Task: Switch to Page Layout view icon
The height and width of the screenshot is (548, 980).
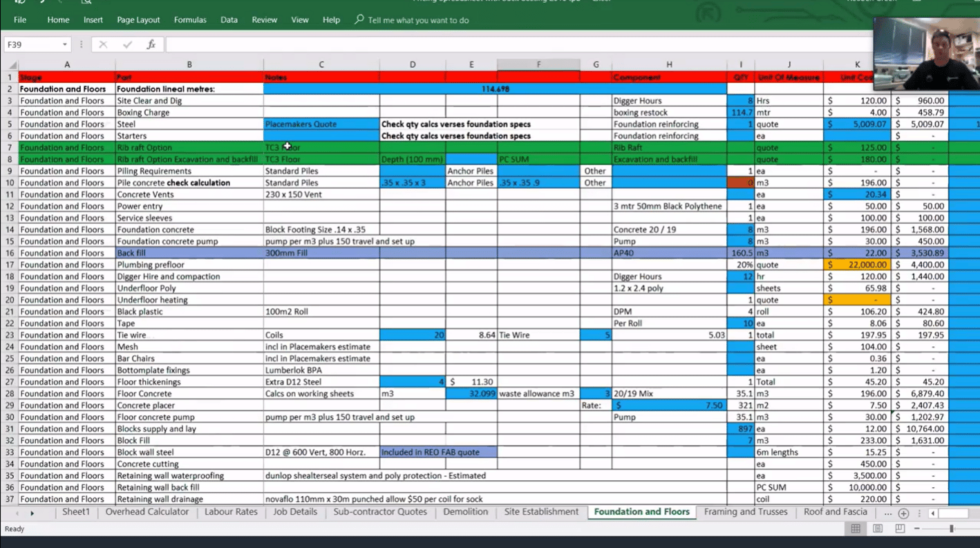Action: pyautogui.click(x=878, y=529)
